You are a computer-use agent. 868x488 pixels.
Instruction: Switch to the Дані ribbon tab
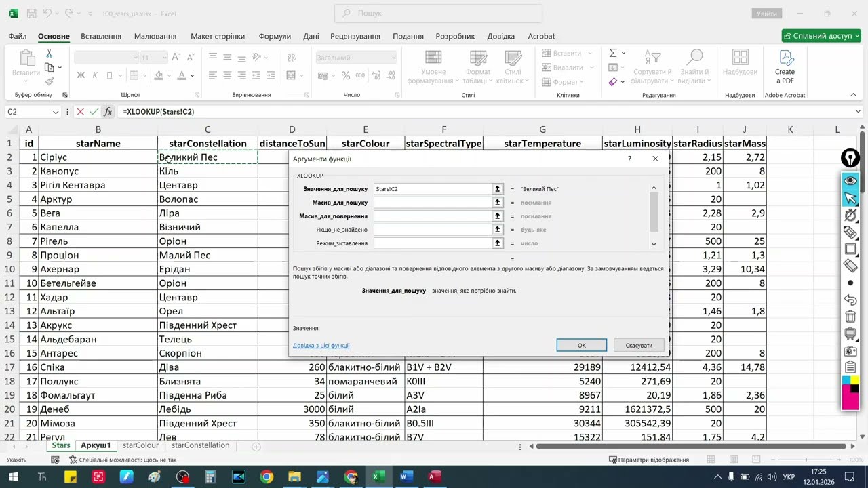(x=311, y=36)
